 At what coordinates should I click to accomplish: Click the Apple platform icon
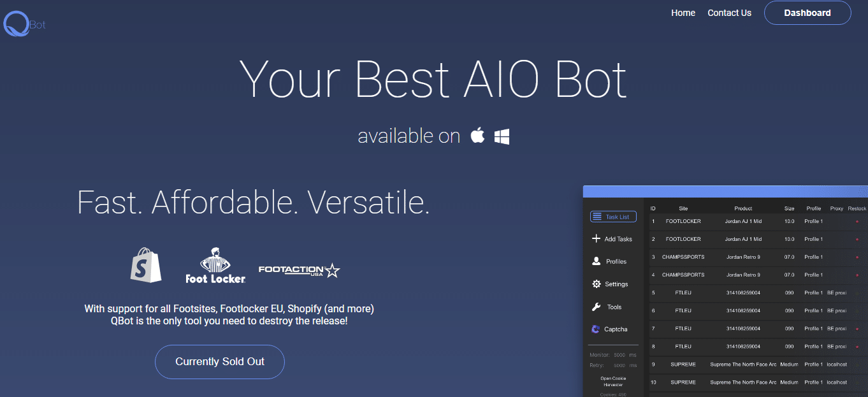477,135
